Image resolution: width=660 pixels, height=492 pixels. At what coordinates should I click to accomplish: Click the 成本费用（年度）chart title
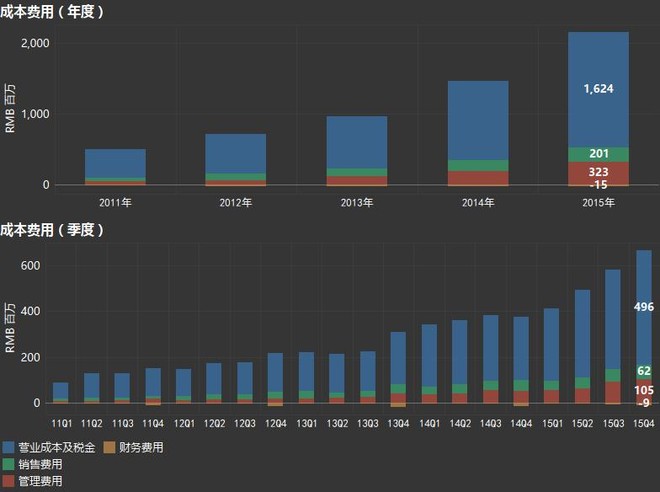tap(52, 11)
